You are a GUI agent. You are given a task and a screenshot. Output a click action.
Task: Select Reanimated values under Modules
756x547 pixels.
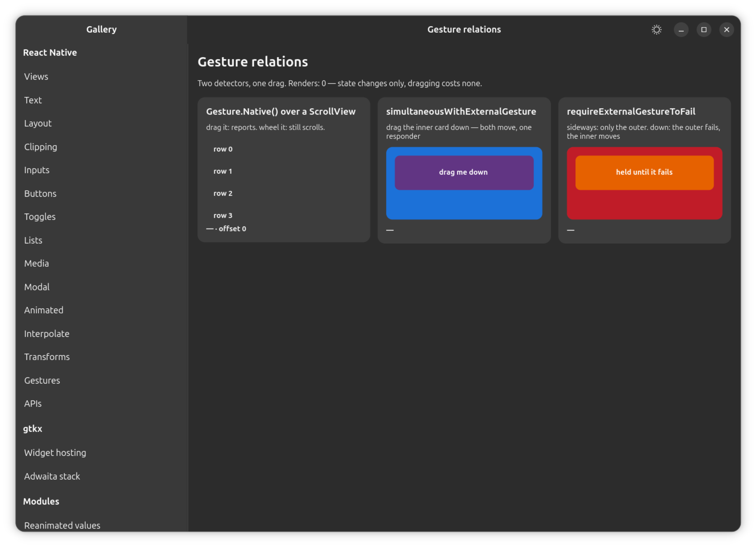tap(101, 525)
